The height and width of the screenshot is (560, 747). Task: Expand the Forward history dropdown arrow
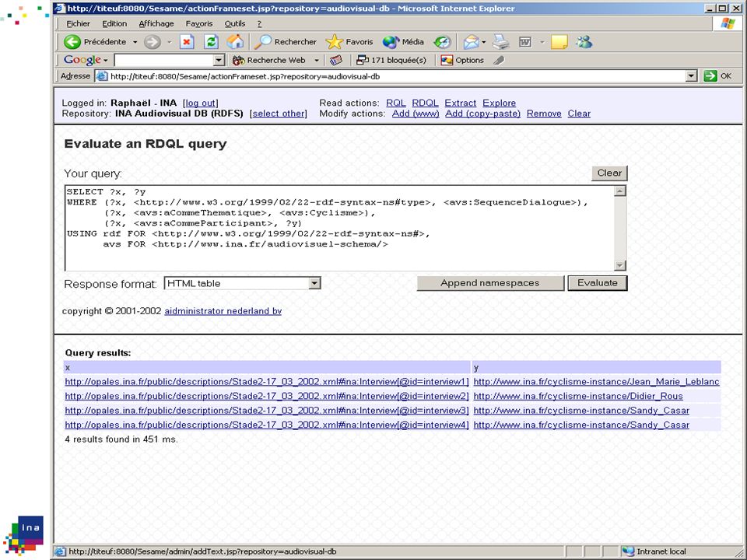169,42
